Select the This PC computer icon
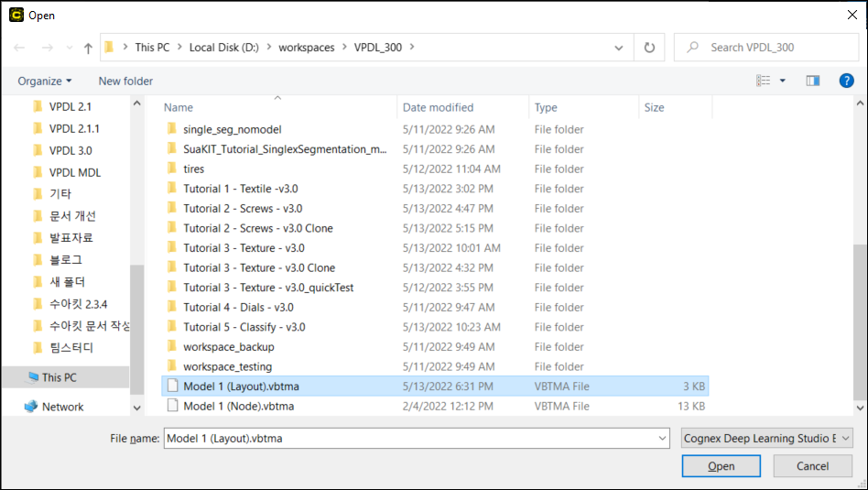 34,376
